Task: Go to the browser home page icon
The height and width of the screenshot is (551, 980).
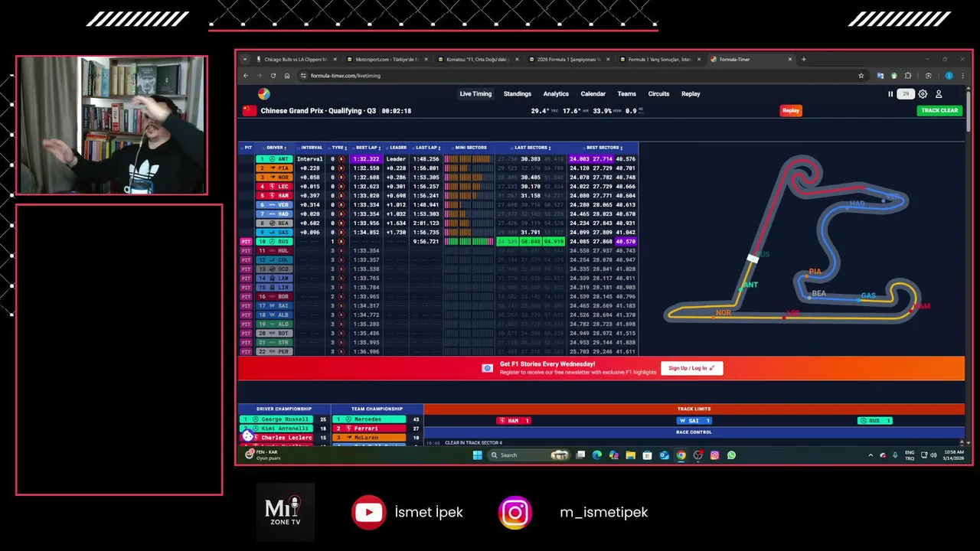Action: click(287, 76)
